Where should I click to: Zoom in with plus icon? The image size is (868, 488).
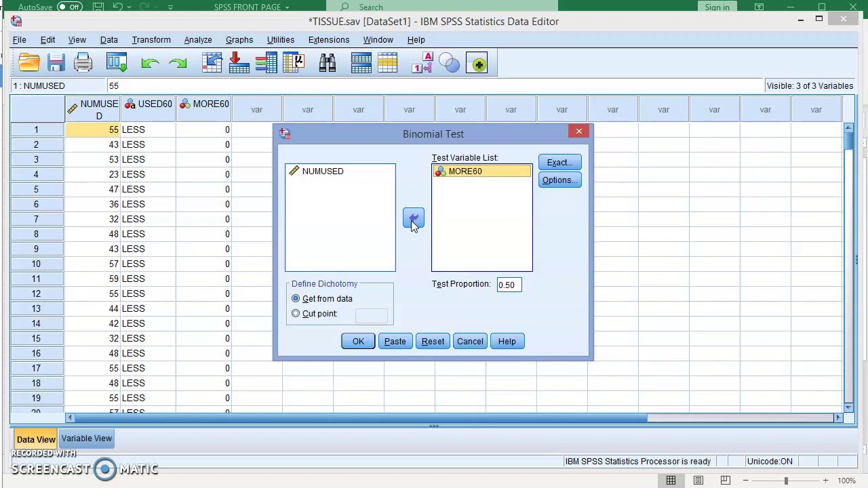825,481
